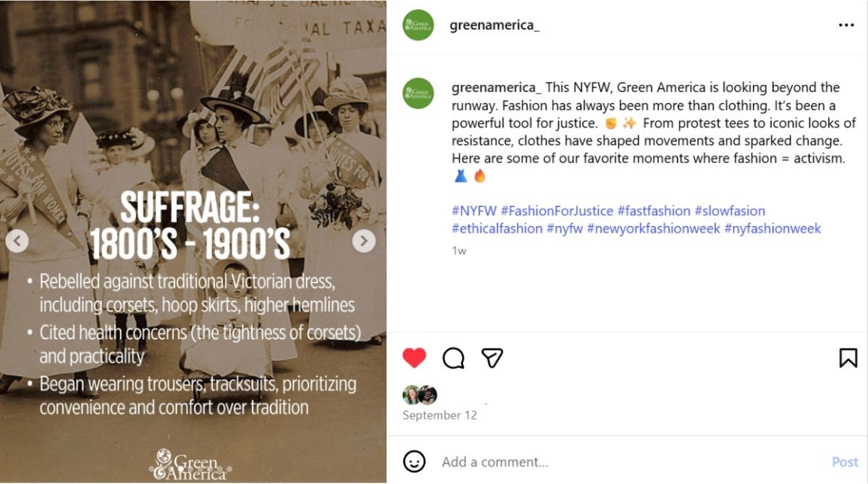Click the September 12 post date
Screen dimensions: 868x484
click(439, 415)
